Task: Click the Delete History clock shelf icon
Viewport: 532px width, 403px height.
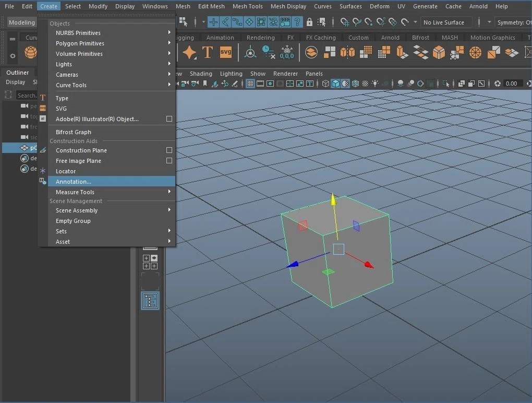Action: 269,52
